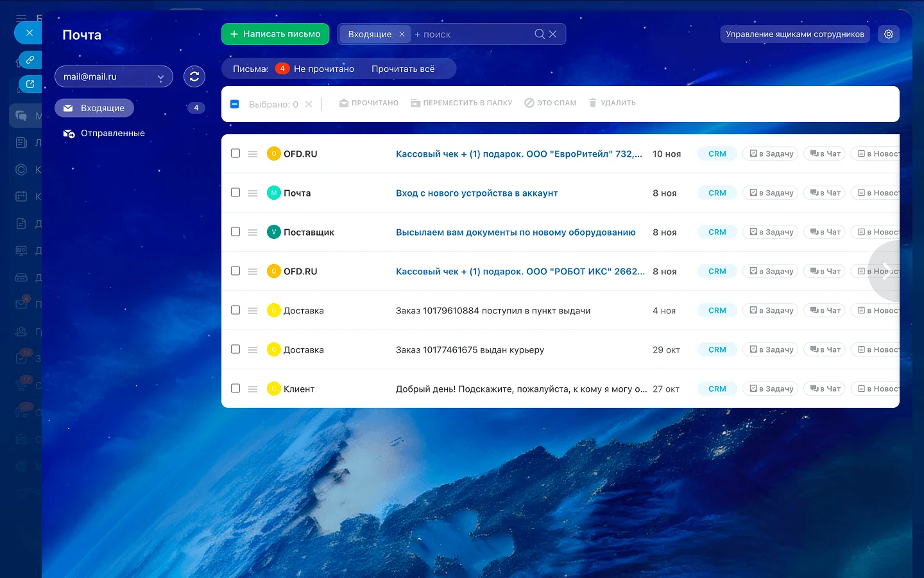The width and height of the screenshot is (924, 578).
Task: Tick the checkbox for the РОБОТ ИКС email
Action: (235, 271)
